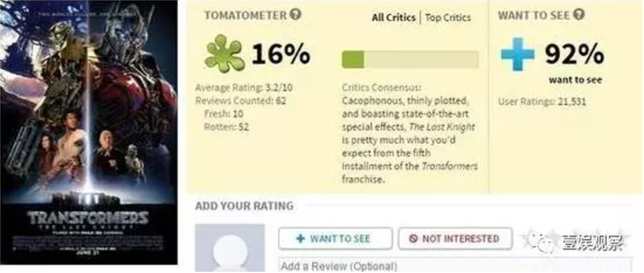
Task: Click the Not Interested button
Action: pyautogui.click(x=455, y=239)
